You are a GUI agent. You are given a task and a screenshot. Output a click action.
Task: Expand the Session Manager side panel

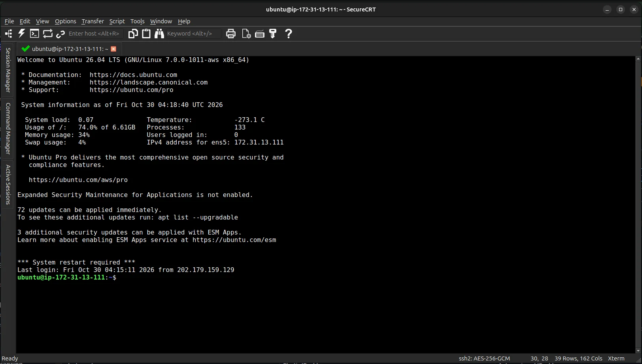8,70
